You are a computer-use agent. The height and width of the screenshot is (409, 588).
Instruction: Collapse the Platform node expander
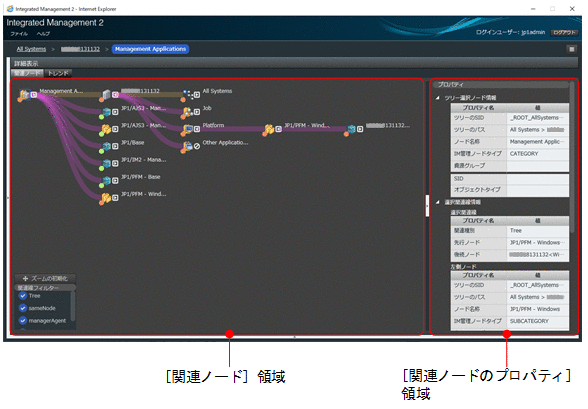tap(197, 129)
